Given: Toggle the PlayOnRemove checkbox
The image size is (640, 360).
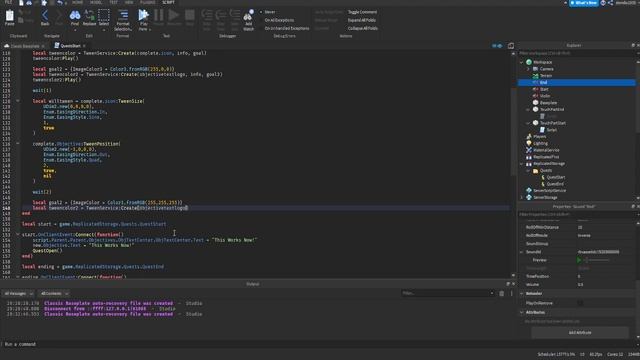Looking at the screenshot, I should [580, 303].
